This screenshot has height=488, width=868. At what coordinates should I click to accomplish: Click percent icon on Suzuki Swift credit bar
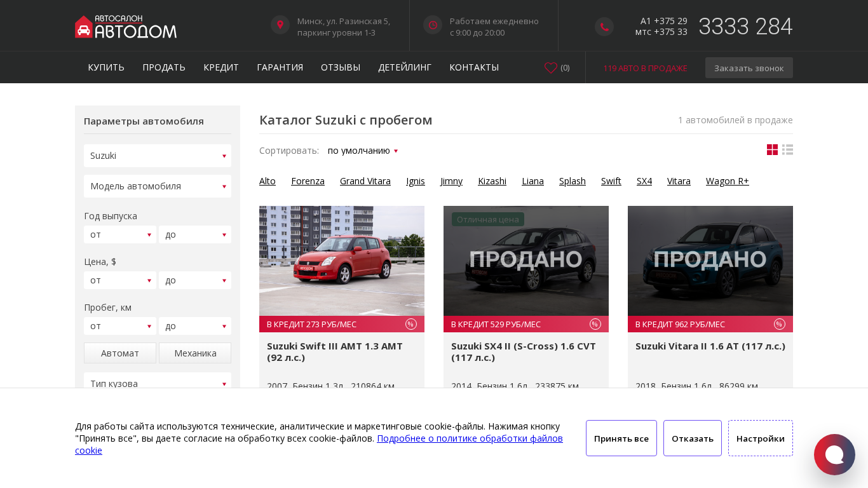[411, 324]
